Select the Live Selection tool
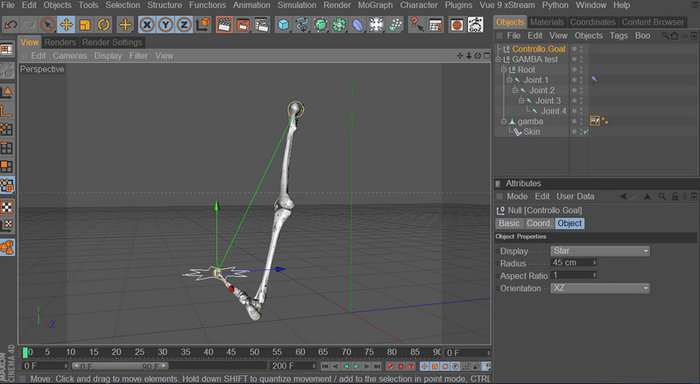The image size is (700, 384). (47, 25)
